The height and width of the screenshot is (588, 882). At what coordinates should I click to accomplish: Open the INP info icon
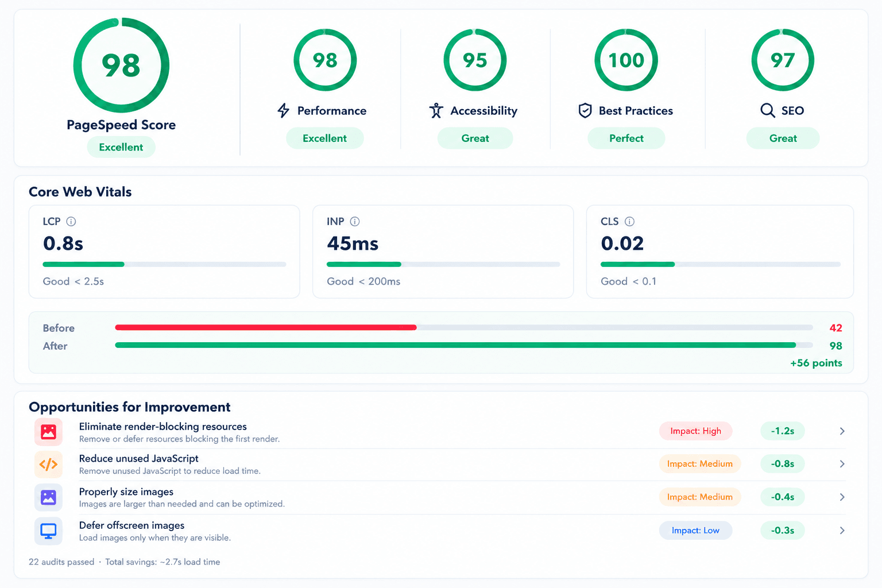tap(355, 222)
